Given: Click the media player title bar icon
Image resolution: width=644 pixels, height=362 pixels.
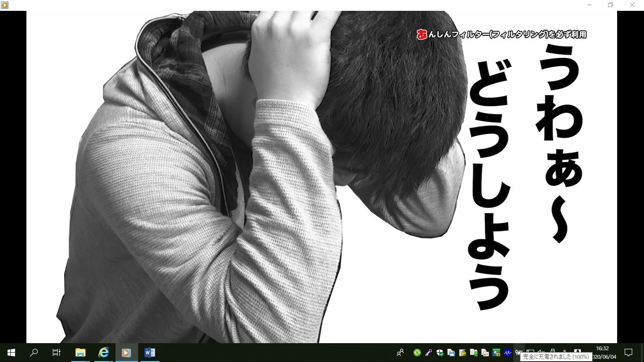Looking at the screenshot, I should [5, 5].
